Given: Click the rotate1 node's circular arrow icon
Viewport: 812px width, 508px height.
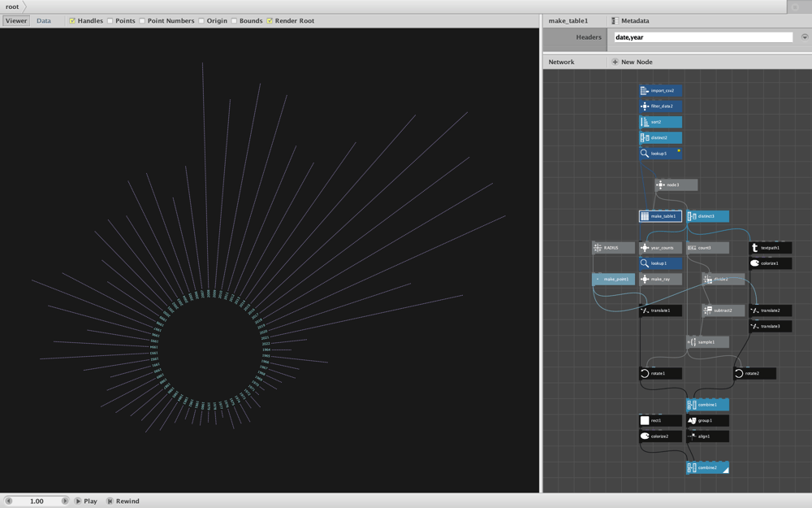Looking at the screenshot, I should [644, 373].
